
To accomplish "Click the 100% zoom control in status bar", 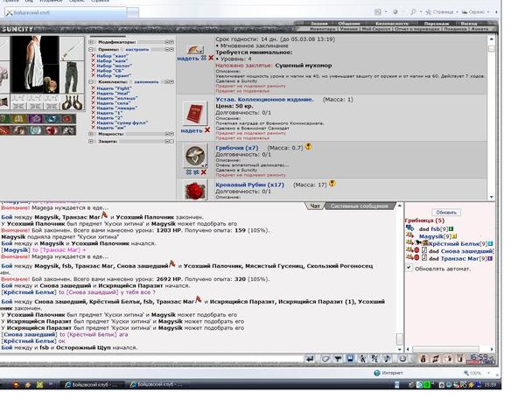I will (x=475, y=373).
